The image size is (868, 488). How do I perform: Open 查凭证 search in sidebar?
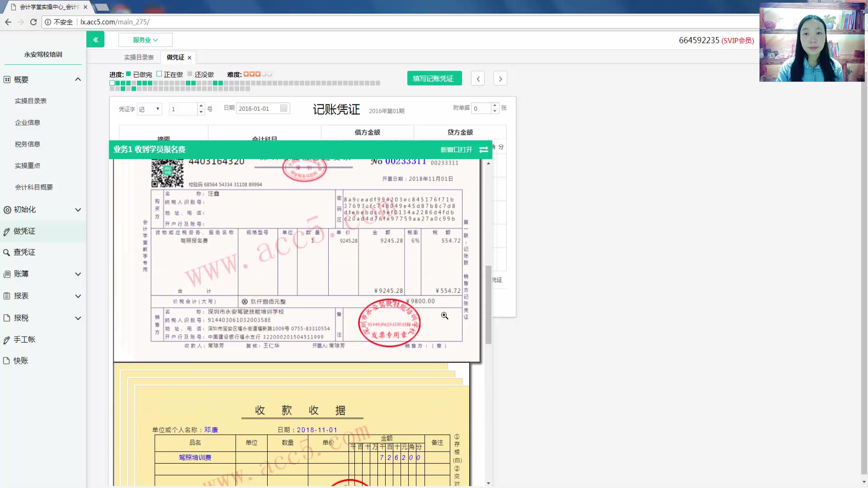tap(24, 252)
